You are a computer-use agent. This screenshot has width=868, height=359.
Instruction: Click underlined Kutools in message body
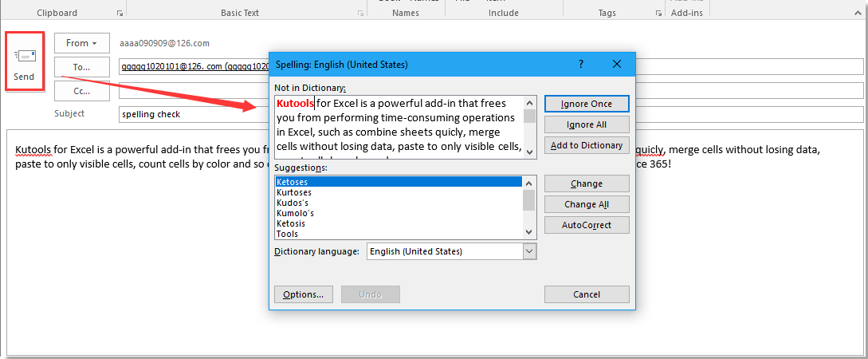pos(33,150)
